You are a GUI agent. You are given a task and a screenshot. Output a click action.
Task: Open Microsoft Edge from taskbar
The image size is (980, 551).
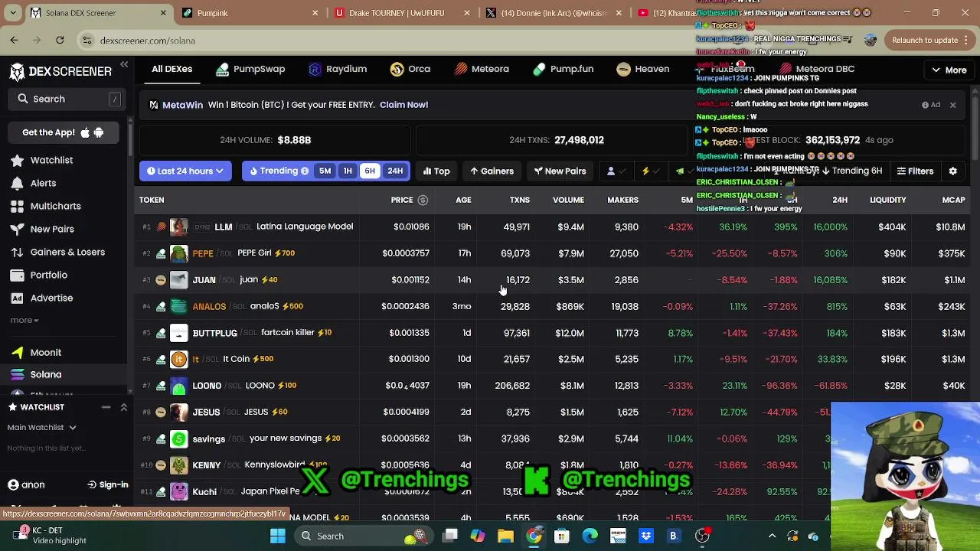pyautogui.click(x=590, y=536)
